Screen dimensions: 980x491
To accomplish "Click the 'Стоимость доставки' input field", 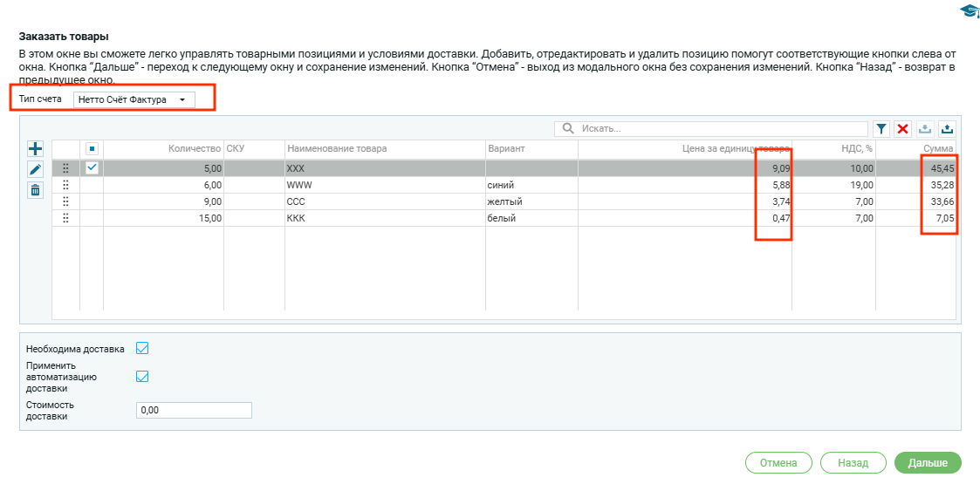I will pyautogui.click(x=194, y=411).
